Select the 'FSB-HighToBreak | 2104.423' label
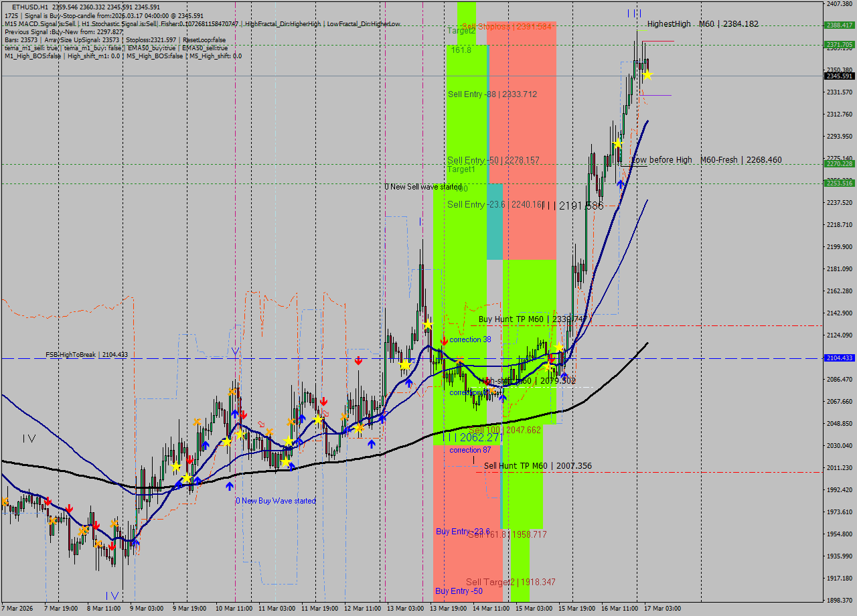 [x=86, y=355]
